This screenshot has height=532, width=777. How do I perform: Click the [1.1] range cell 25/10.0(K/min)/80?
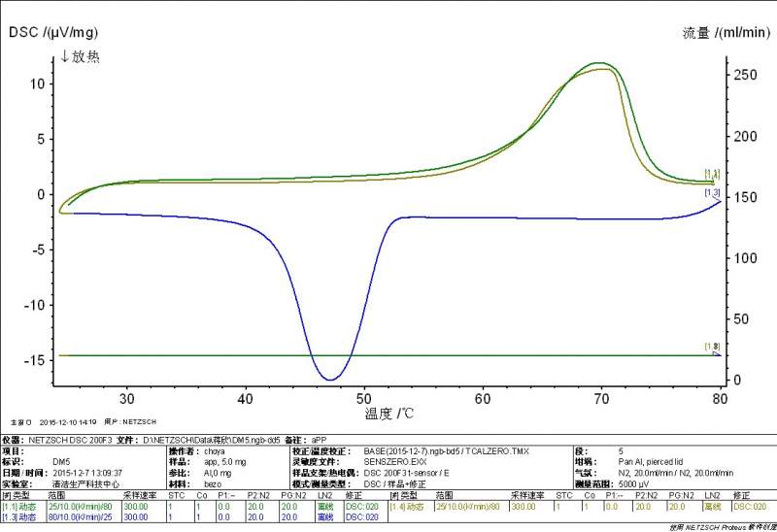click(81, 507)
